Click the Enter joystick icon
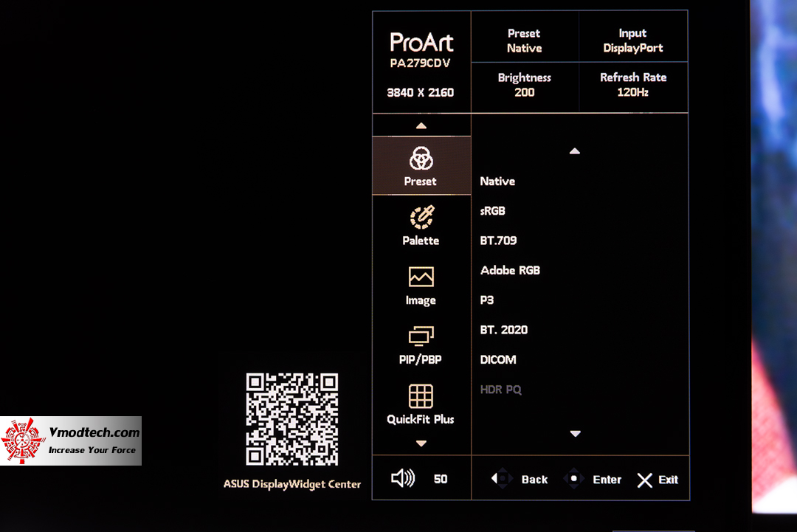797x532 pixels. 573,479
